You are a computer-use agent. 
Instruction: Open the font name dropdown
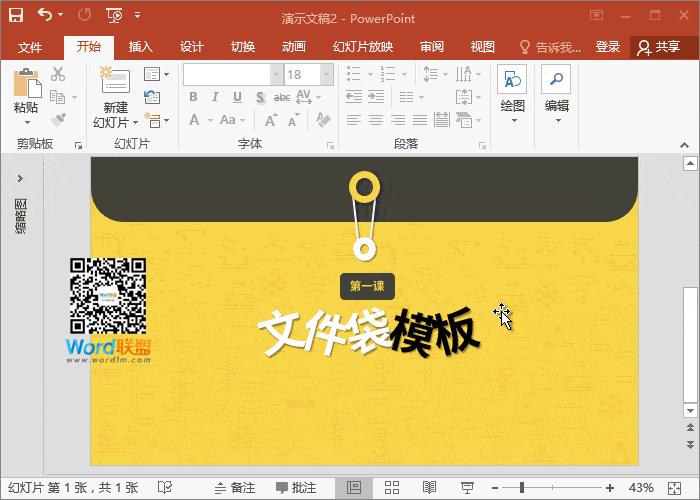pyautogui.click(x=273, y=74)
